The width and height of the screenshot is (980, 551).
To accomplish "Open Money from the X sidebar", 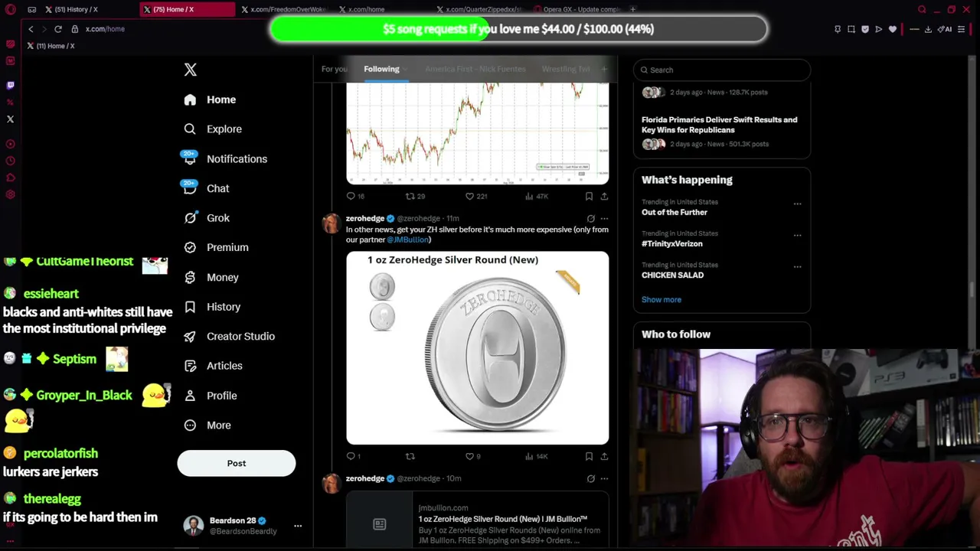I will point(211,277).
